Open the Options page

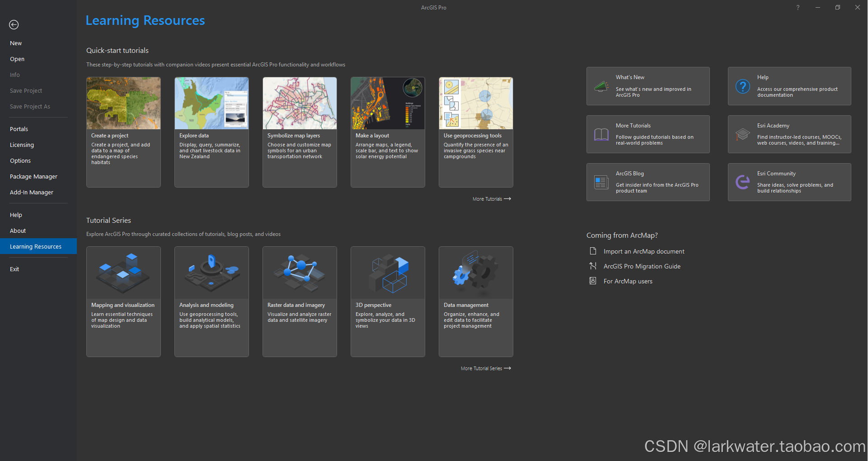point(38,161)
